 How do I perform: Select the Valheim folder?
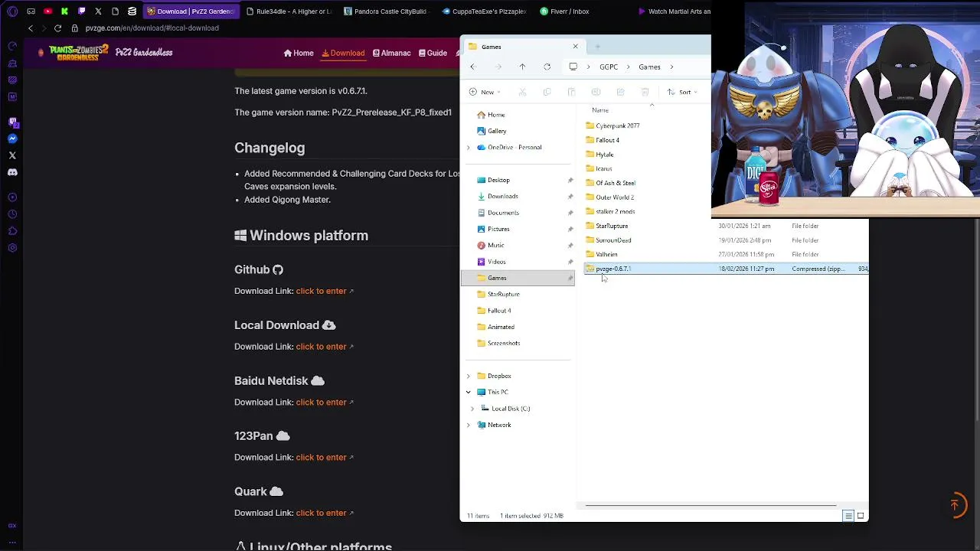606,255
